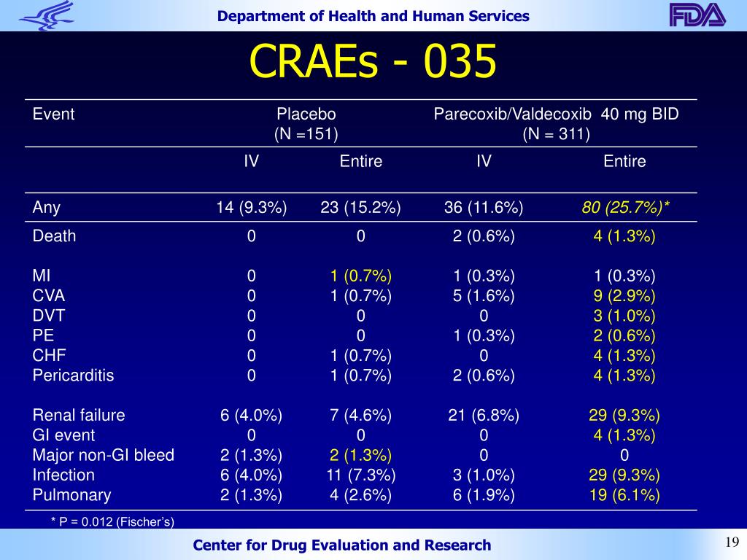Click the 'Infection' row label
The image size is (747, 560).
coord(63,475)
